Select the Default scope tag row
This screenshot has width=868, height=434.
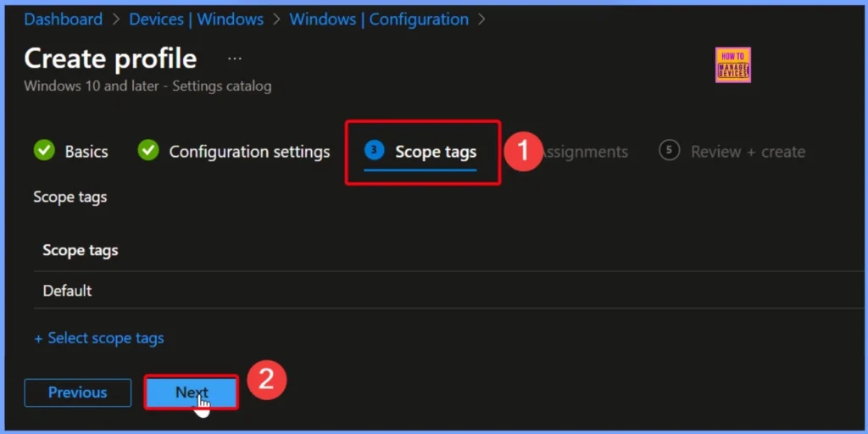point(451,291)
